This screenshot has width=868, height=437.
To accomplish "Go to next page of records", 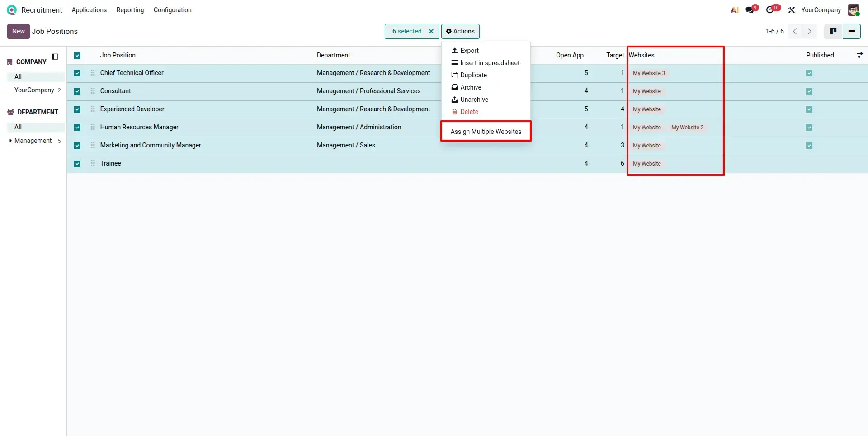I will [810, 31].
